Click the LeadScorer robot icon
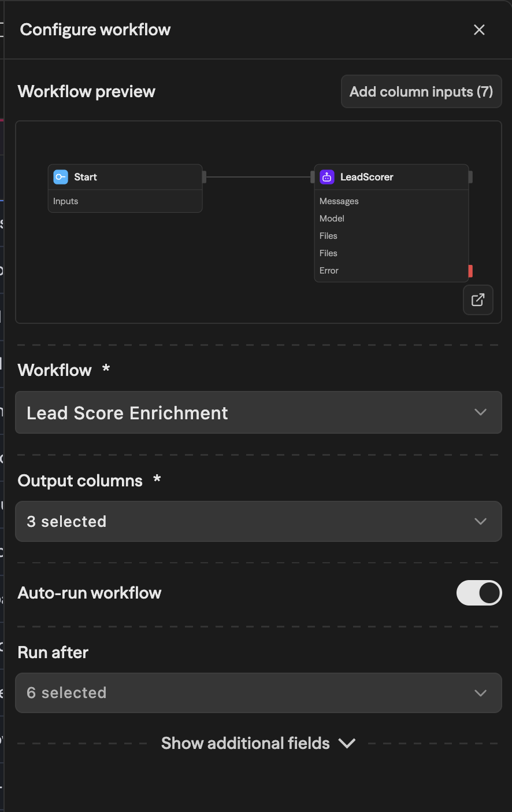The height and width of the screenshot is (812, 512). point(327,177)
